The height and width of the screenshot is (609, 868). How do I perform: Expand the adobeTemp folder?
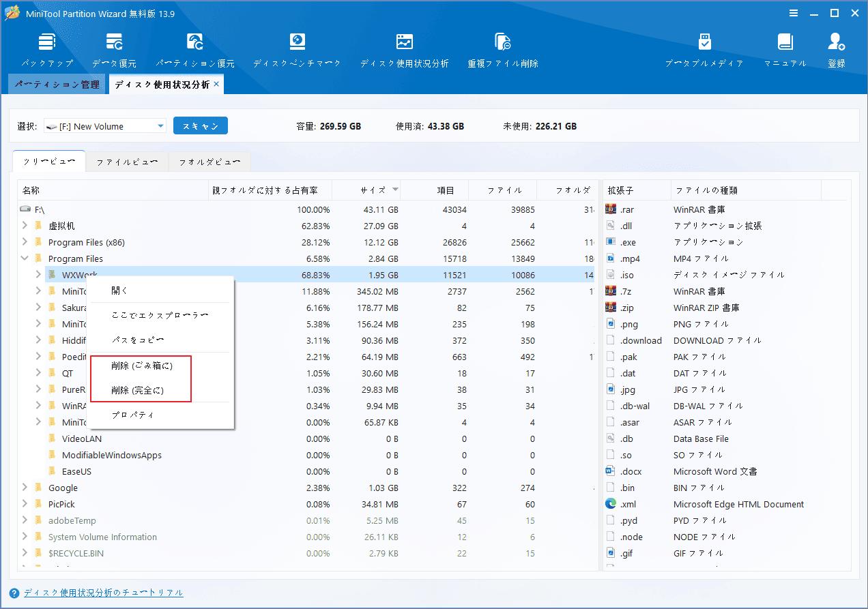(25, 520)
